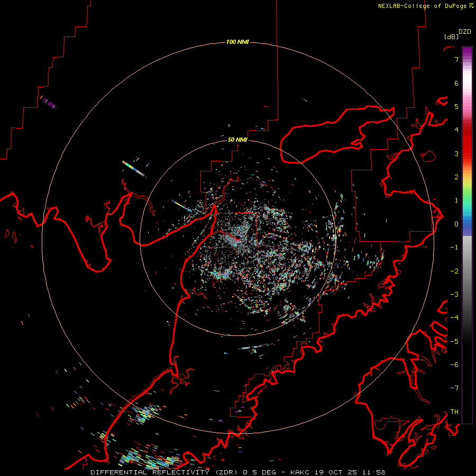Click the [dB] unit label
476x476 pixels.
tap(451, 36)
